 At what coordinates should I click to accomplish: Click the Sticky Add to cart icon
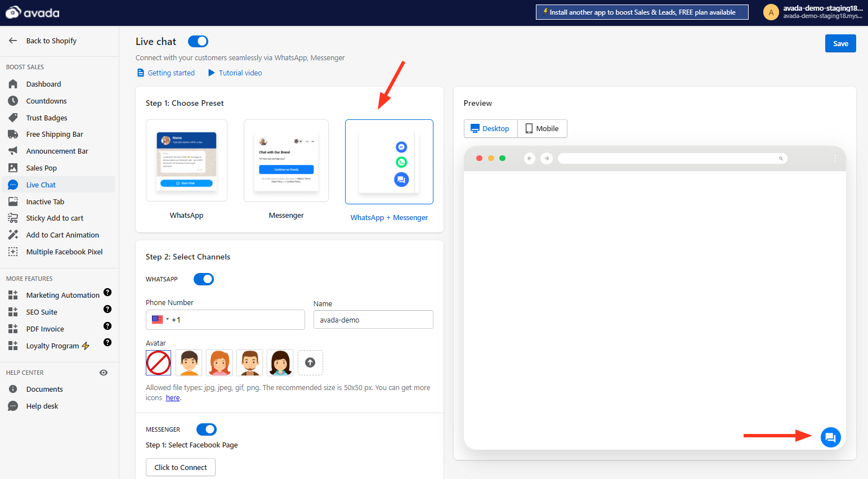click(x=13, y=218)
